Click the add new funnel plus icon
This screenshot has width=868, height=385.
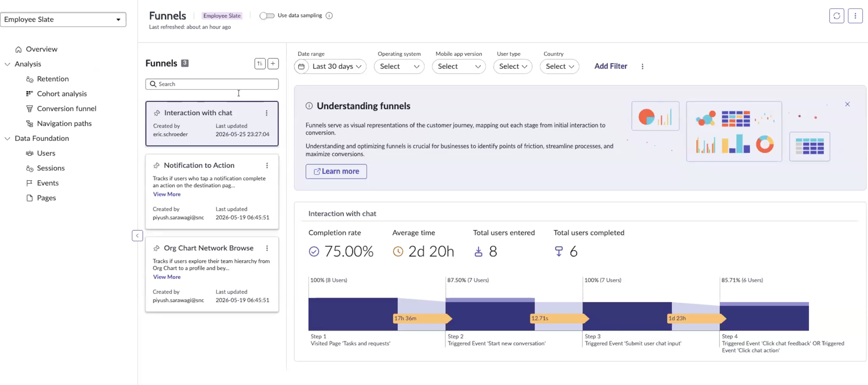(273, 63)
